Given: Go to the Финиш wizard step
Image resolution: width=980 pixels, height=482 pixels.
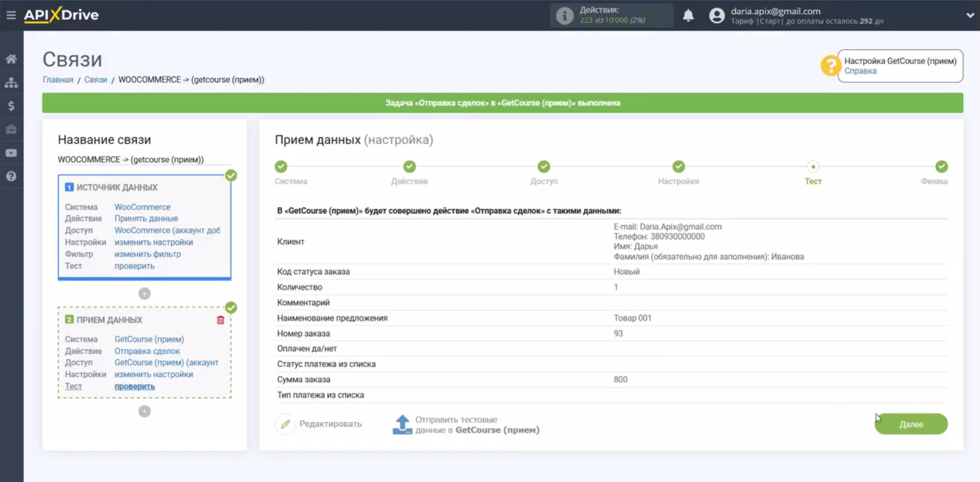Looking at the screenshot, I should pyautogui.click(x=941, y=167).
